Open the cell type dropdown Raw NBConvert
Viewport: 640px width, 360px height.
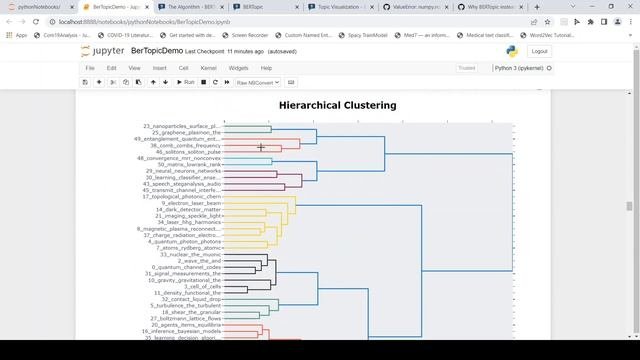(x=258, y=82)
